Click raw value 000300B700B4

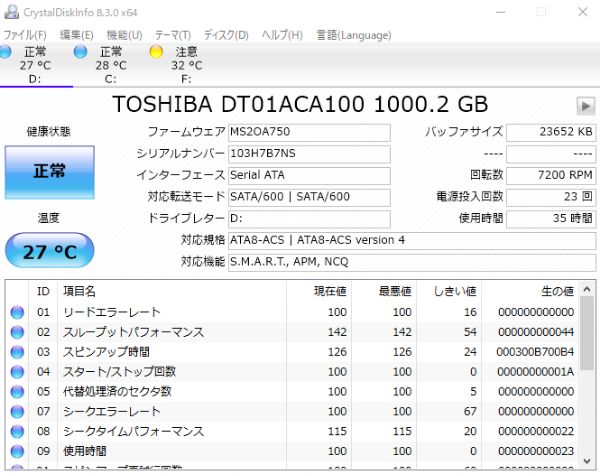pos(535,352)
